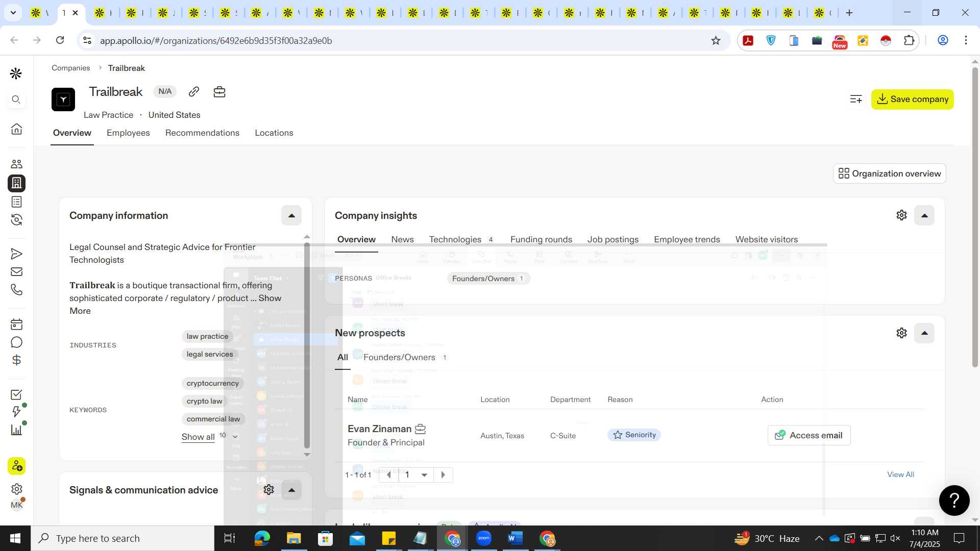Open Word from the Windows taskbar

coord(516,538)
